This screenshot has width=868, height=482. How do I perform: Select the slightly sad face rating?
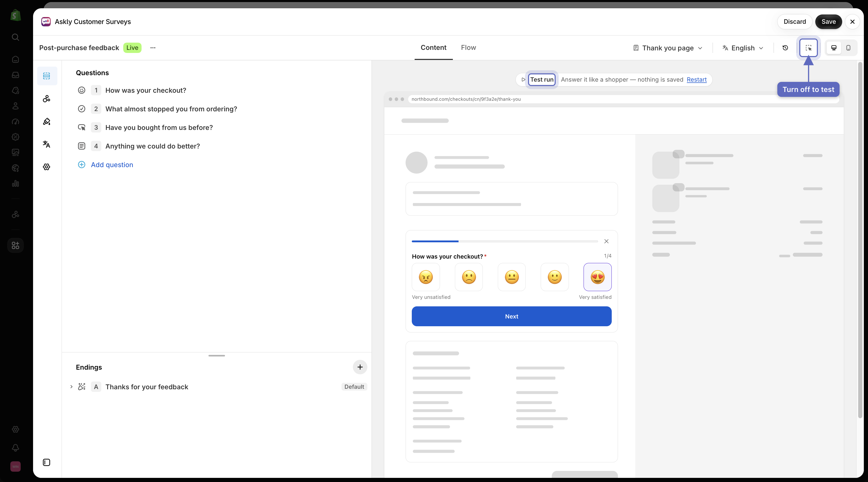coord(469,277)
